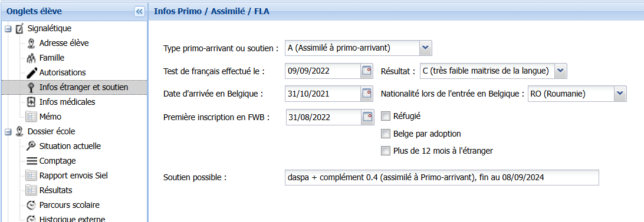Collapse the Onglets élève panel with double-chevron icon
The height and width of the screenshot is (222, 644).
(x=140, y=12)
